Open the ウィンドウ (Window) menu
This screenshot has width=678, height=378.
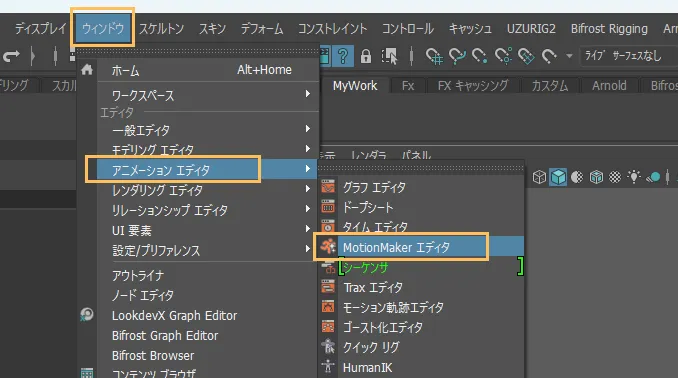point(102,29)
